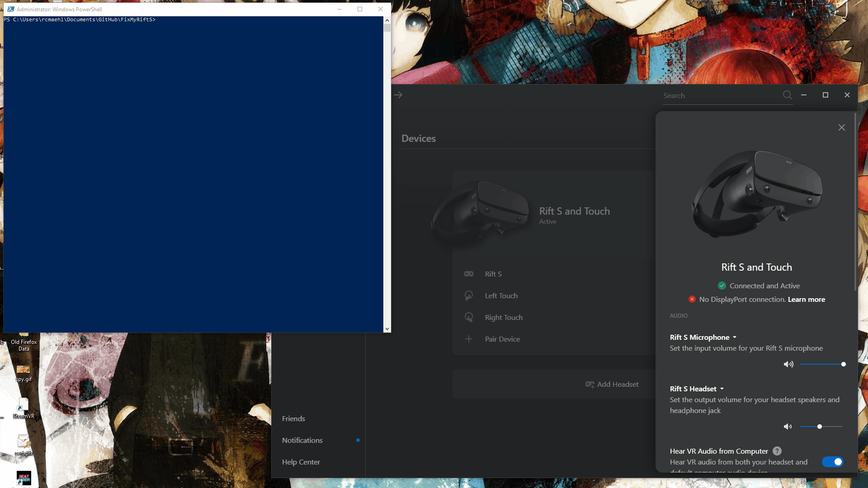Click the Pair Device plus icon
868x488 pixels.
click(x=469, y=339)
